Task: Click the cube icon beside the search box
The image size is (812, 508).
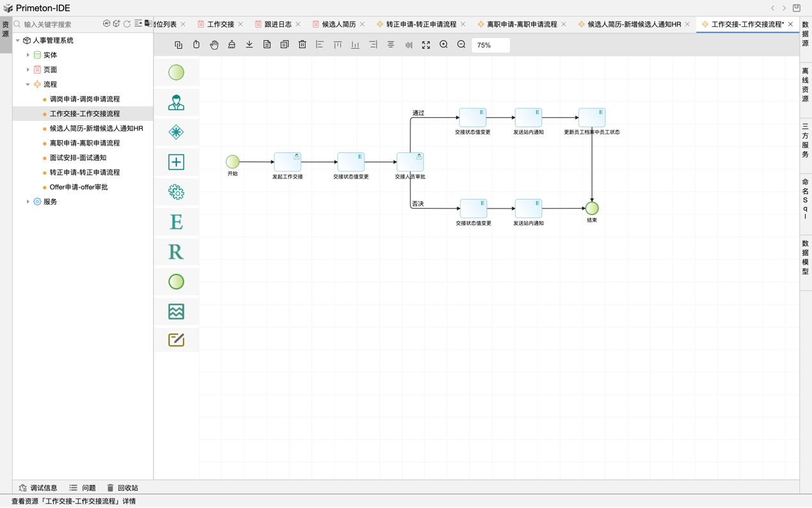Action: (x=116, y=24)
